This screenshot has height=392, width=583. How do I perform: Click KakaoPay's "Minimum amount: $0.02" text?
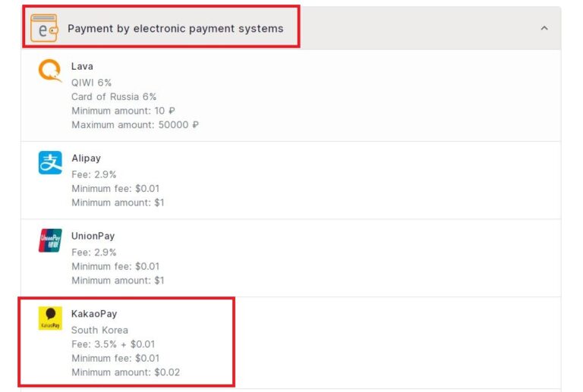click(x=125, y=372)
